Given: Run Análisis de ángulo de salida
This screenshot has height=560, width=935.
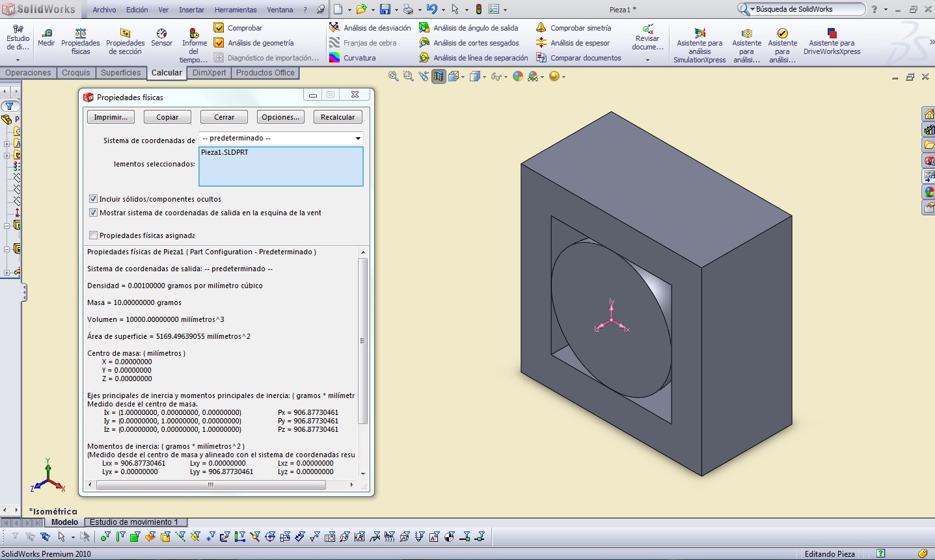Looking at the screenshot, I should coord(469,28).
